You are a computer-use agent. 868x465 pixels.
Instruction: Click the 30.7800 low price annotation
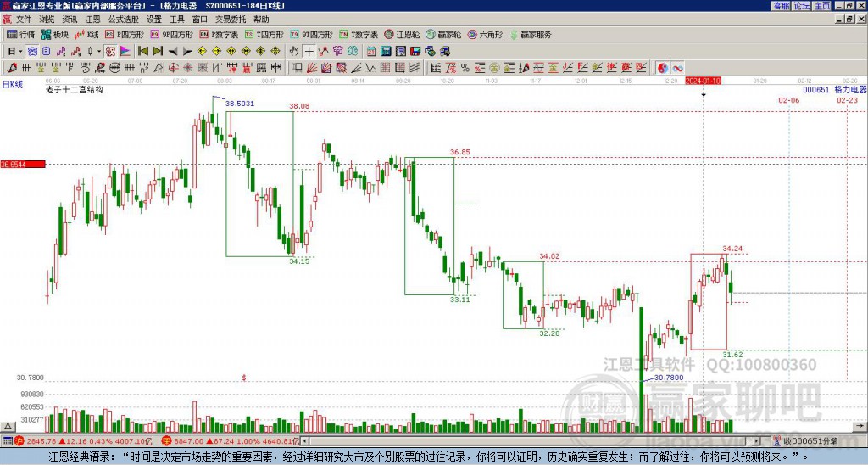[x=669, y=378]
